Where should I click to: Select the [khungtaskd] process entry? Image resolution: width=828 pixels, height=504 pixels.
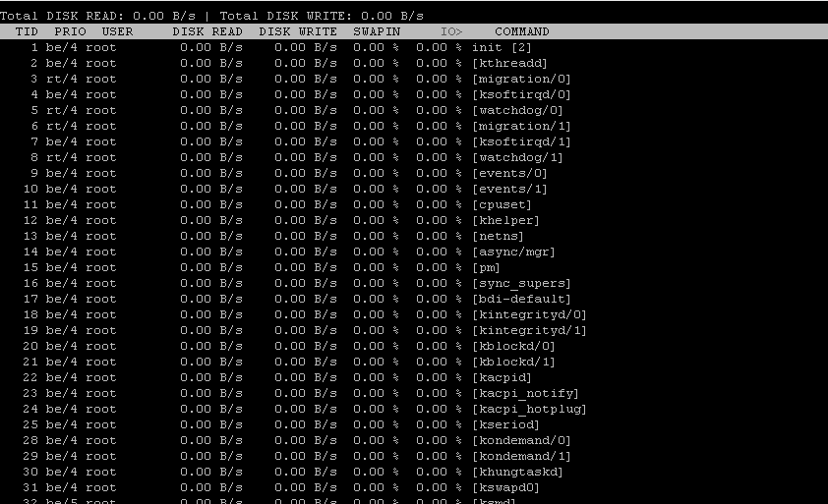(x=517, y=472)
